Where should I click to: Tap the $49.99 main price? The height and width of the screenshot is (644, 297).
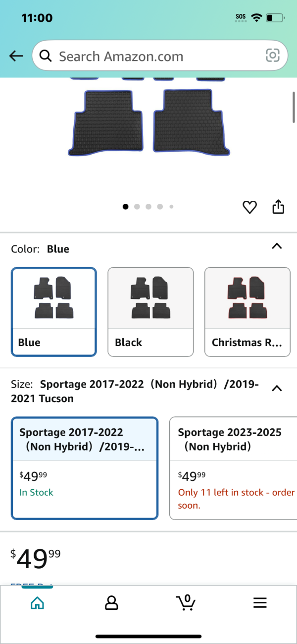tap(36, 558)
